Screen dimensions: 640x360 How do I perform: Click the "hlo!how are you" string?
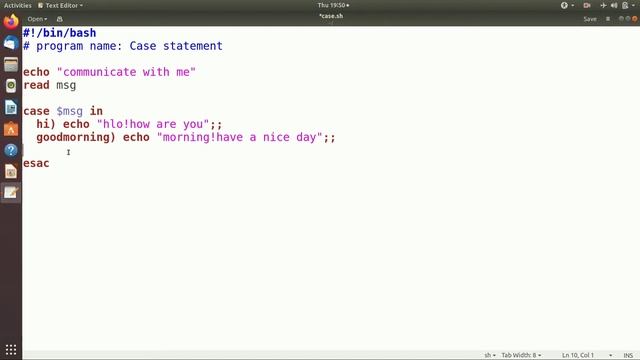pyautogui.click(x=153, y=124)
